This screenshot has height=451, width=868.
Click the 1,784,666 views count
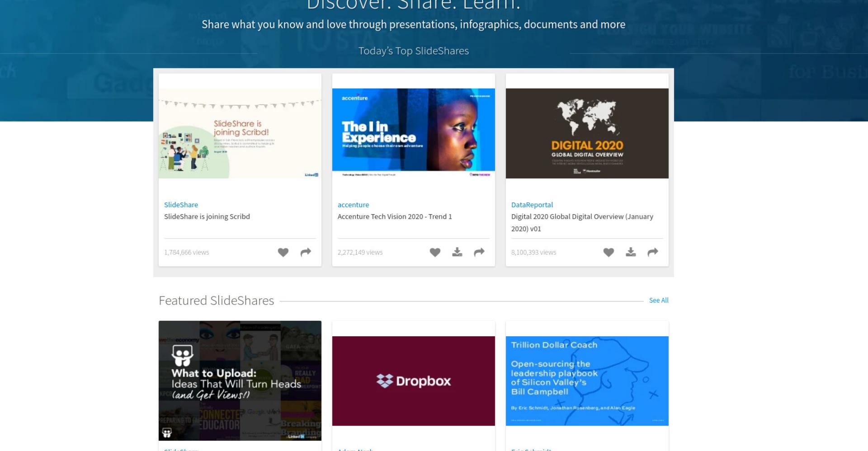pos(187,252)
